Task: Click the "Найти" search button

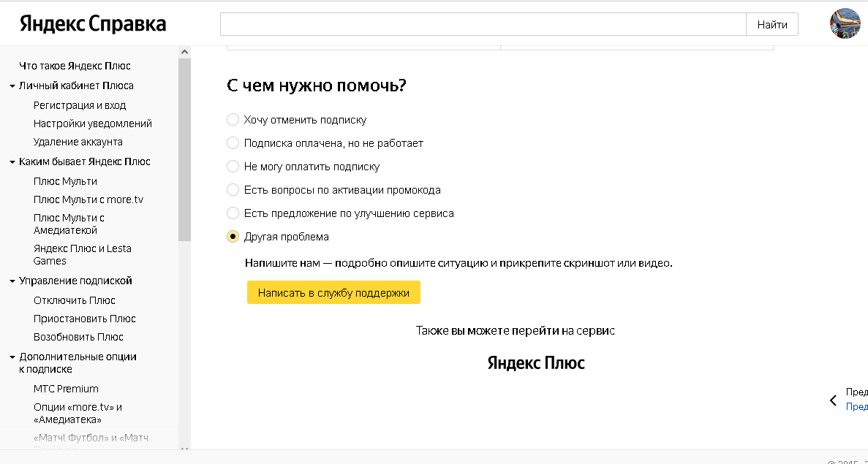Action: click(x=772, y=23)
